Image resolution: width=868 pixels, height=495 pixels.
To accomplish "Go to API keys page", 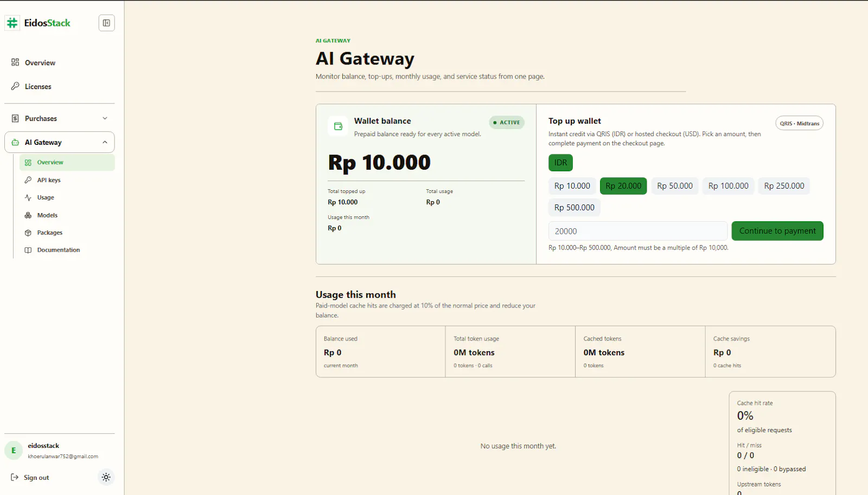I will (x=67, y=180).
